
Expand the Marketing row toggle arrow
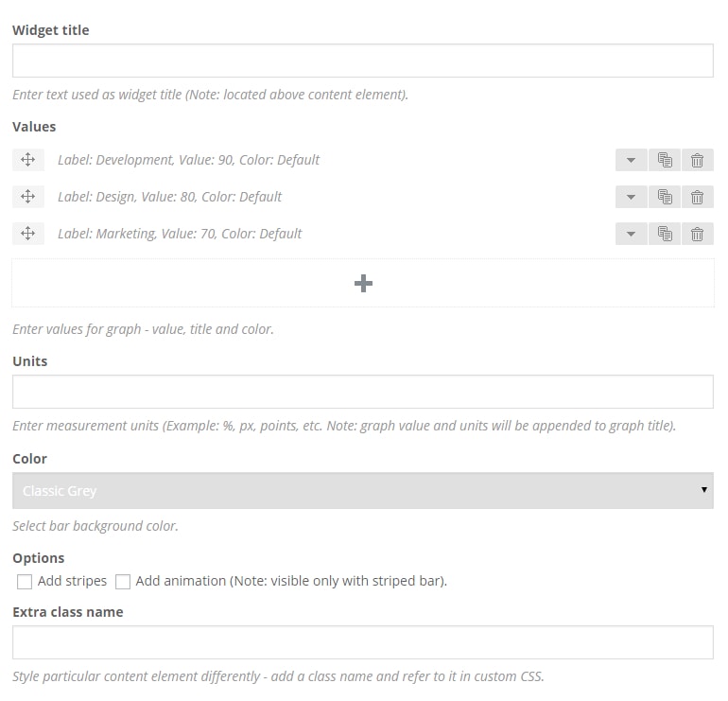click(631, 234)
